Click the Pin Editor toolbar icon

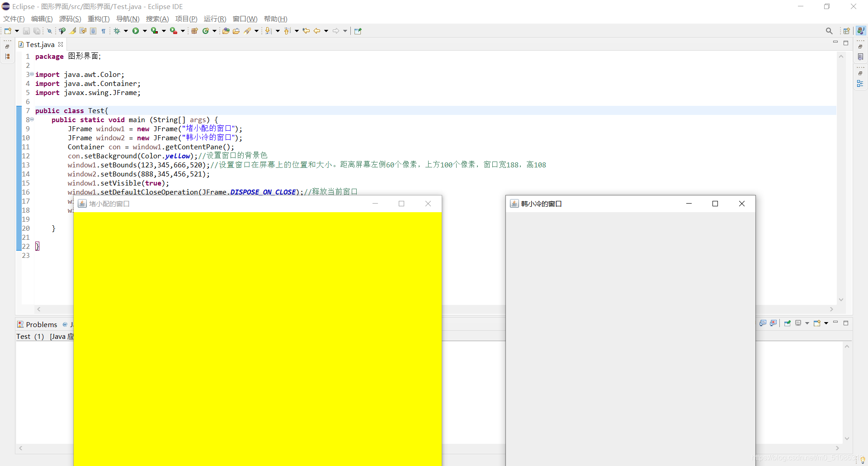coord(358,31)
